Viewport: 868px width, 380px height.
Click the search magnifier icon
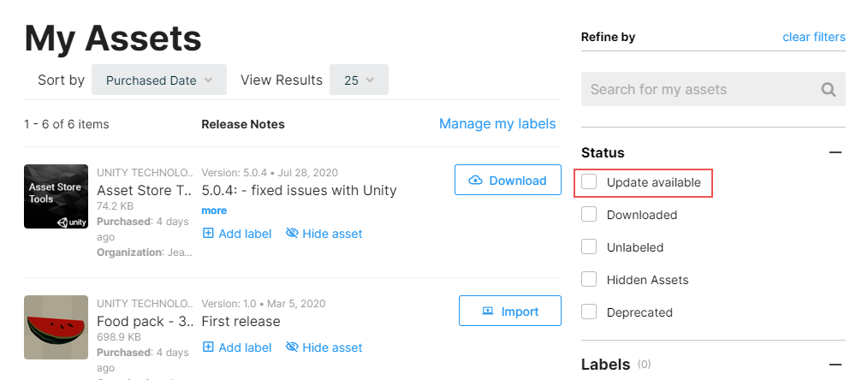[x=828, y=89]
